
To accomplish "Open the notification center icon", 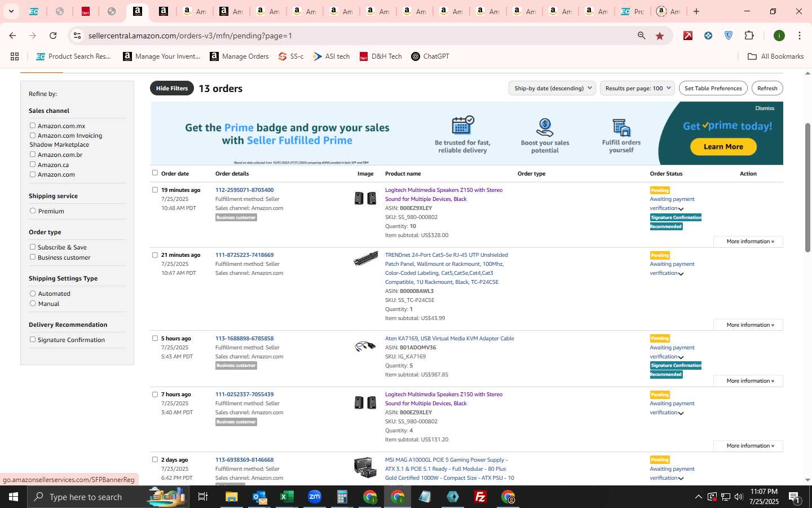I will click(x=794, y=497).
